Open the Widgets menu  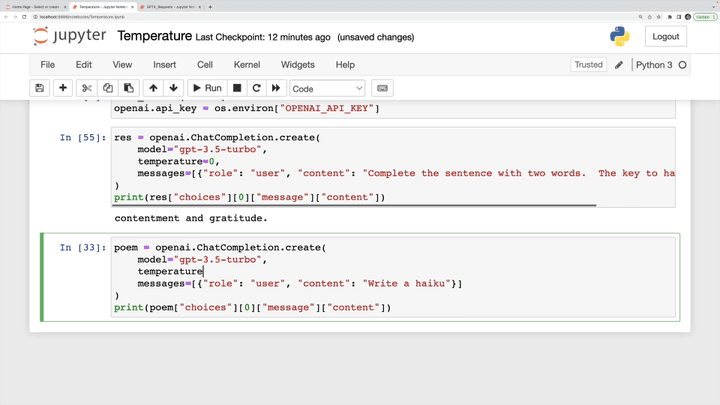[x=297, y=65]
